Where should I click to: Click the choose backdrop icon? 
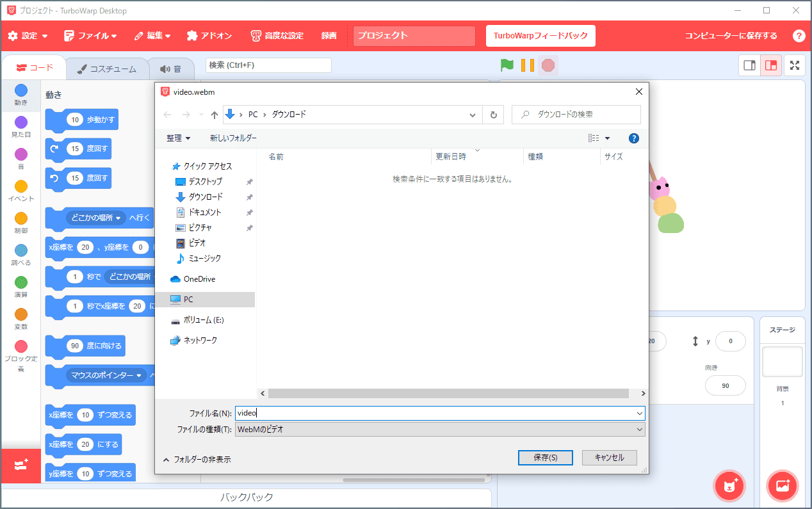click(782, 486)
